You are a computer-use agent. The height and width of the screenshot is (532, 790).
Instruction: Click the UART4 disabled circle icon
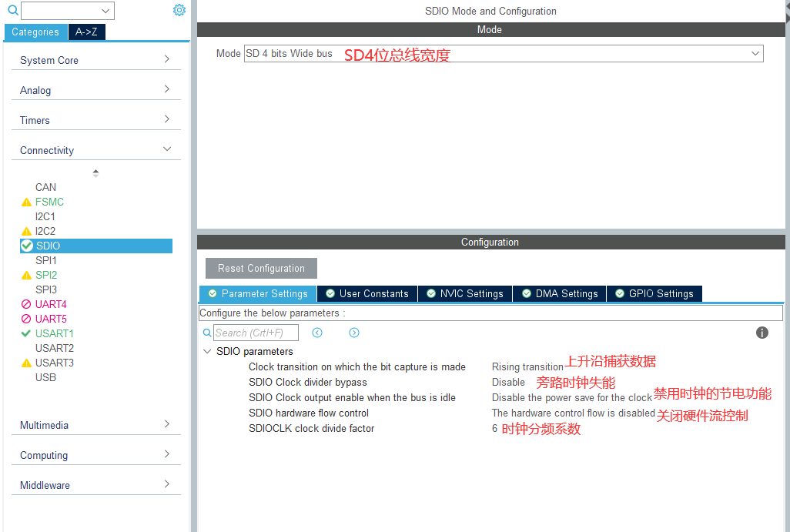pyautogui.click(x=26, y=304)
